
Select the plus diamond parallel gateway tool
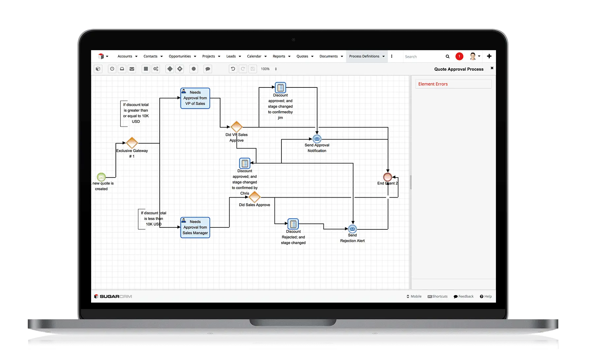[x=180, y=69]
